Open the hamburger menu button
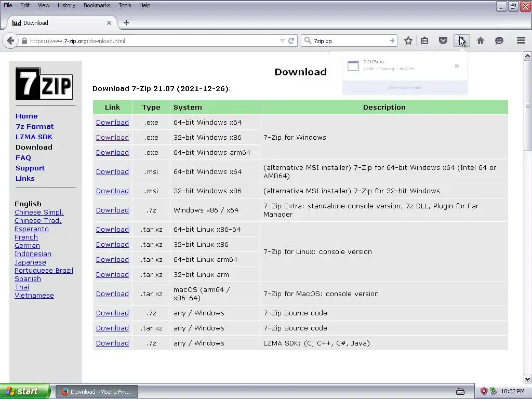 pos(521,41)
